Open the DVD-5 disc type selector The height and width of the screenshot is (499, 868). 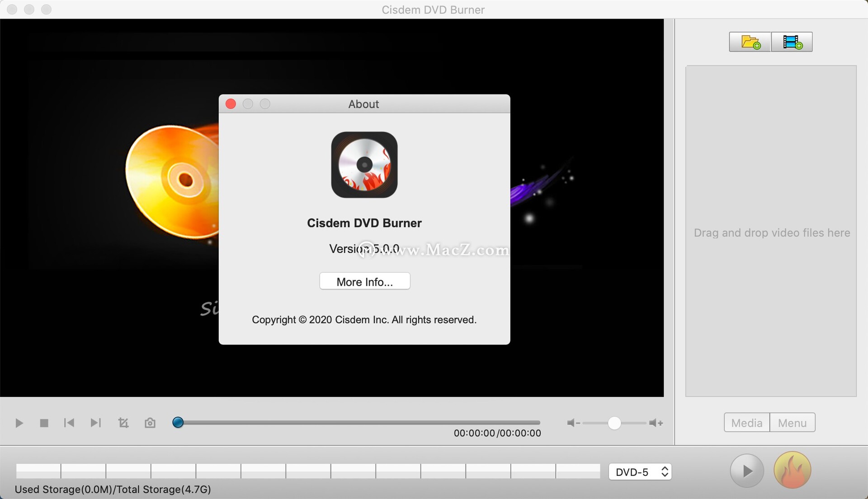(640, 471)
